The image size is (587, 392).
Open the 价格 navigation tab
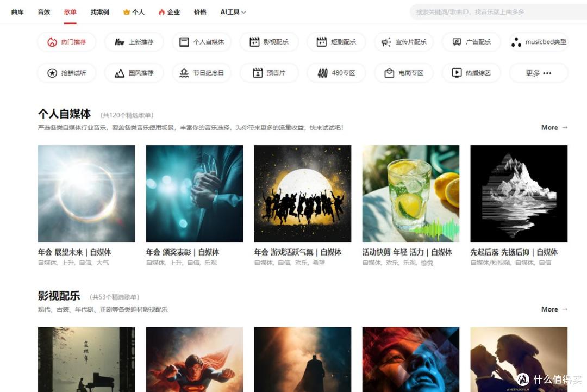(x=200, y=12)
